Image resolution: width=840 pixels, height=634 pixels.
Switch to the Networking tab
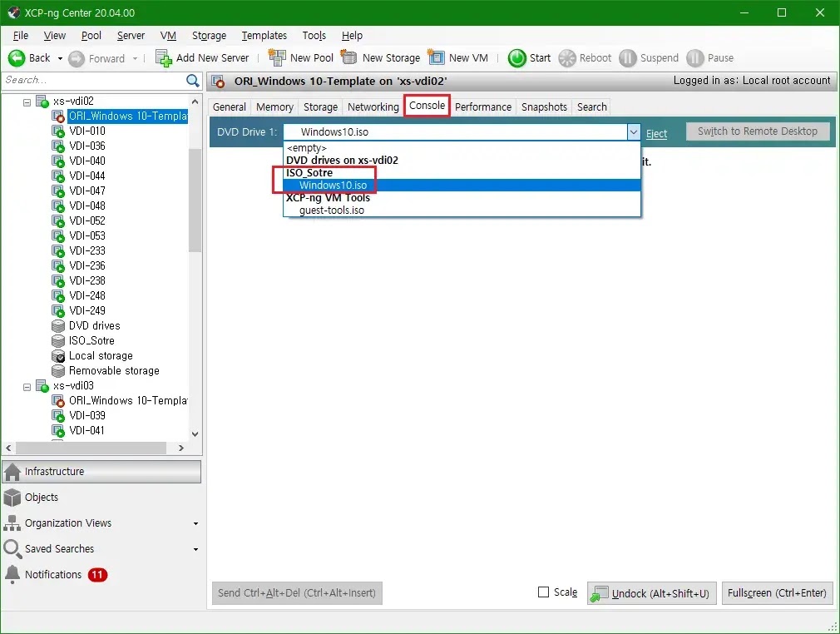click(x=373, y=106)
